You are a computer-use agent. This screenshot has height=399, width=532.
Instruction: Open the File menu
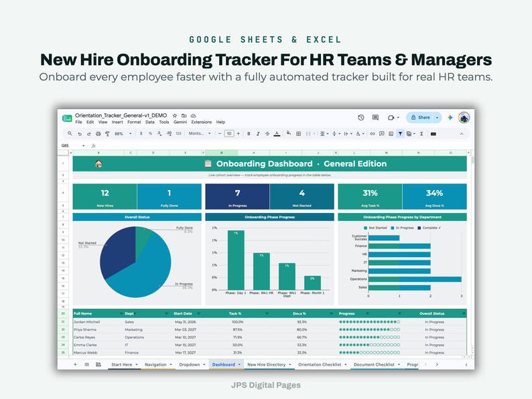pos(78,122)
